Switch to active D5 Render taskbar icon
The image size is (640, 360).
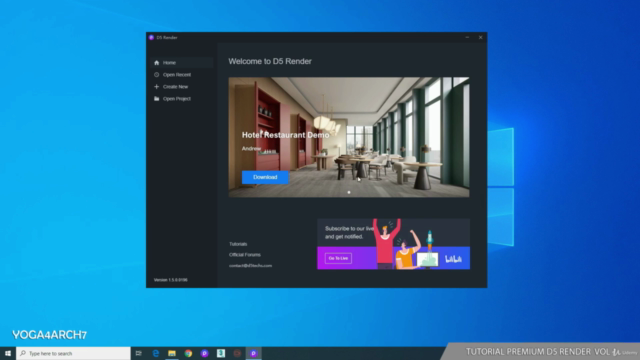(x=253, y=353)
